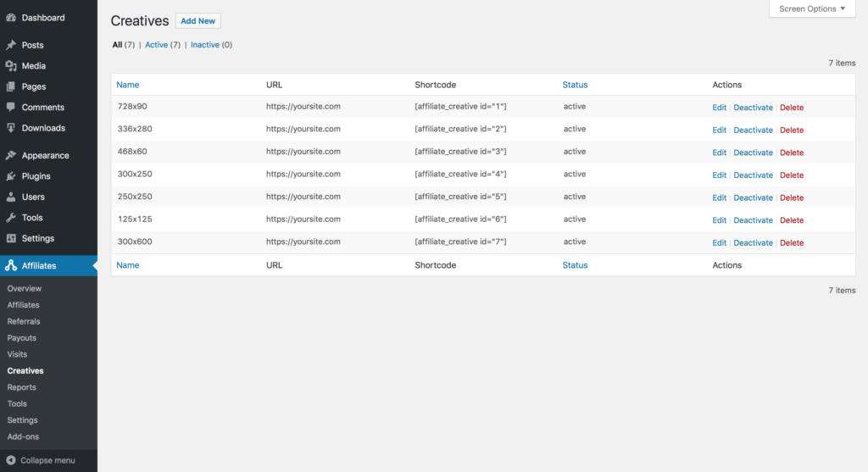Open the Payouts submenu item
Viewport: 868px width, 472px height.
pos(21,338)
